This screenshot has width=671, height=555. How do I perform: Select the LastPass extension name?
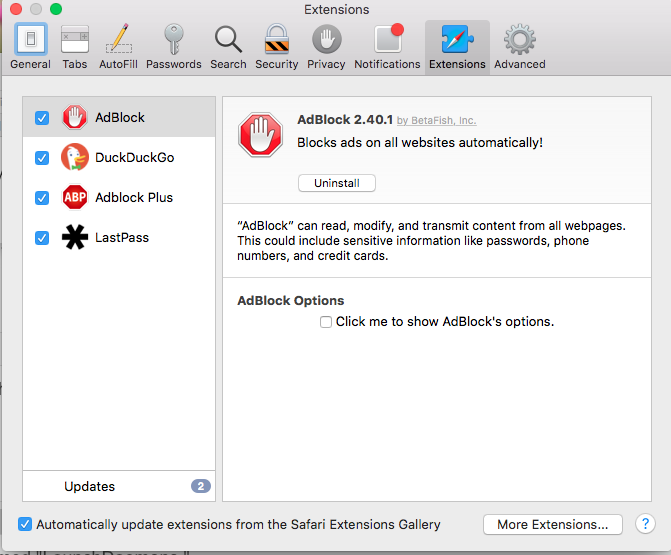pyautogui.click(x=122, y=237)
